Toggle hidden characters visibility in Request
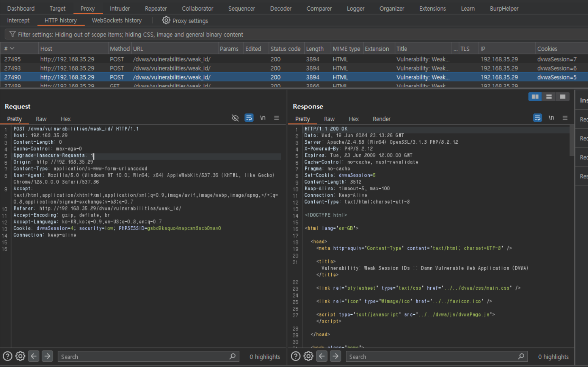Image resolution: width=588 pixels, height=367 pixels. click(x=235, y=118)
